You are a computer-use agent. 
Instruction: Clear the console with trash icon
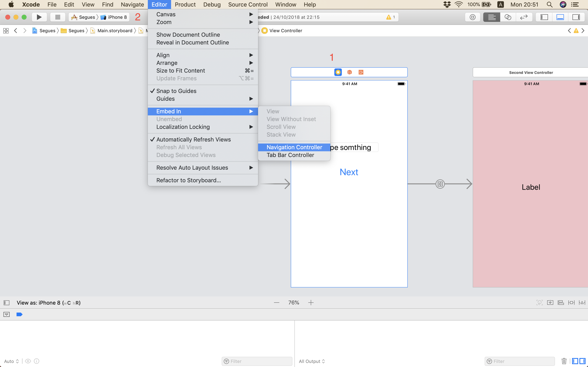[x=564, y=361]
